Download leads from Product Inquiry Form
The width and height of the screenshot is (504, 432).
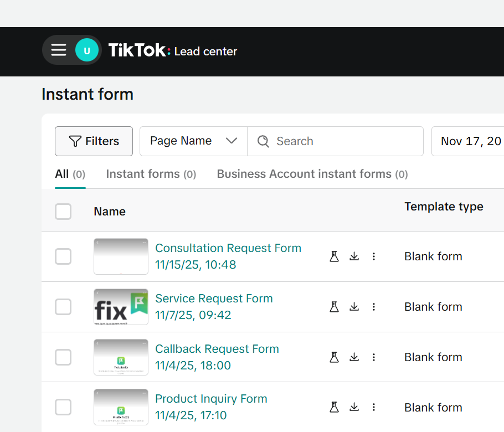(x=354, y=407)
